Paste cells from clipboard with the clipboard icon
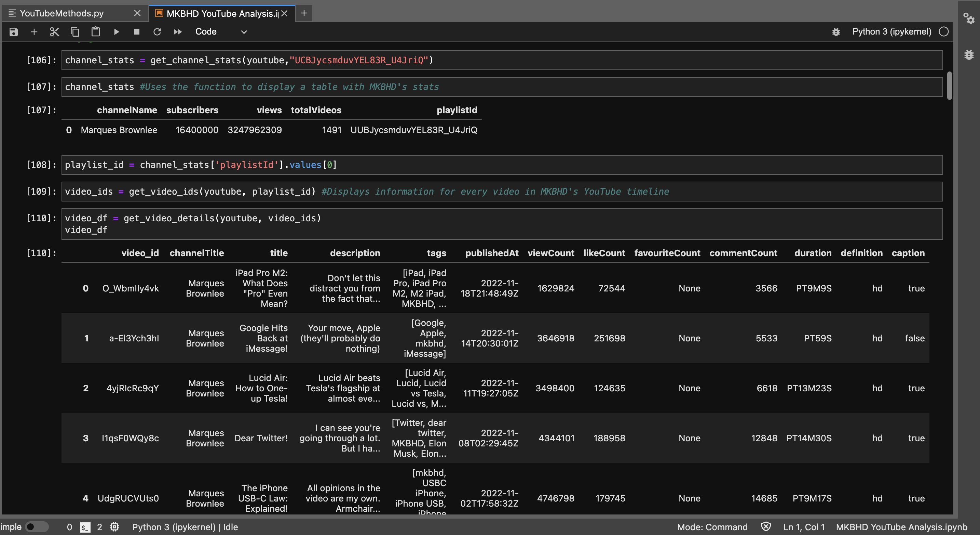The width and height of the screenshot is (980, 535). tap(95, 32)
